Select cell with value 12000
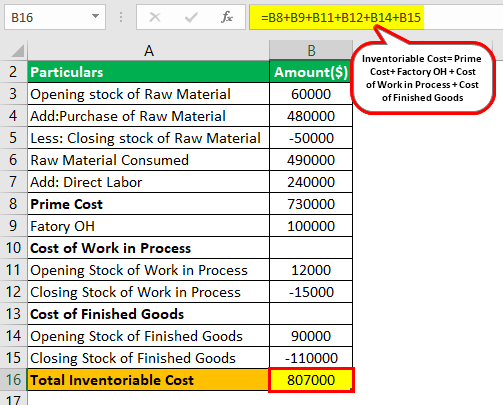Viewport: 503px width, 405px height. pos(311,270)
